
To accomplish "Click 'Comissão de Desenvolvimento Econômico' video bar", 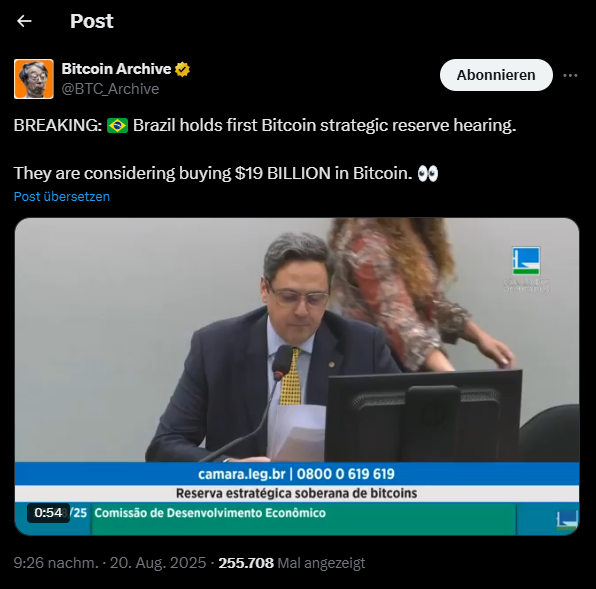I will tap(210, 513).
